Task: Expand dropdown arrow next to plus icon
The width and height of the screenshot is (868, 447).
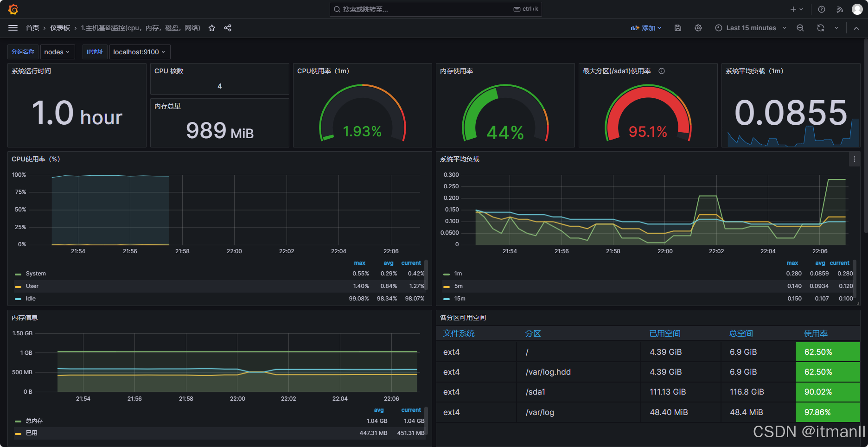Action: click(801, 9)
